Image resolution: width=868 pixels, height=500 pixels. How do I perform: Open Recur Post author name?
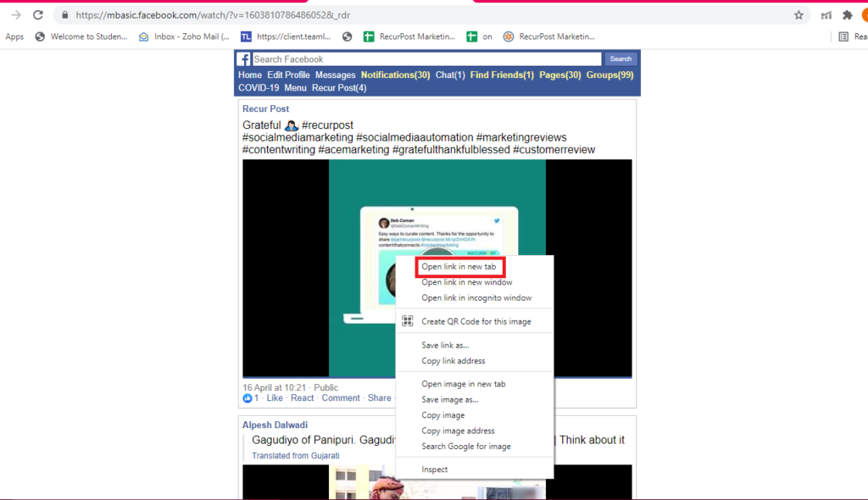(x=265, y=108)
